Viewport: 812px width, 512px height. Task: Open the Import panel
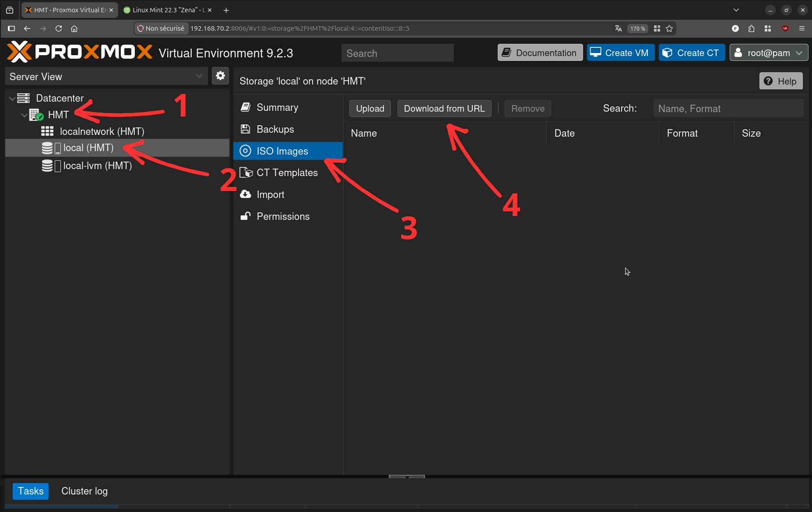(288, 194)
